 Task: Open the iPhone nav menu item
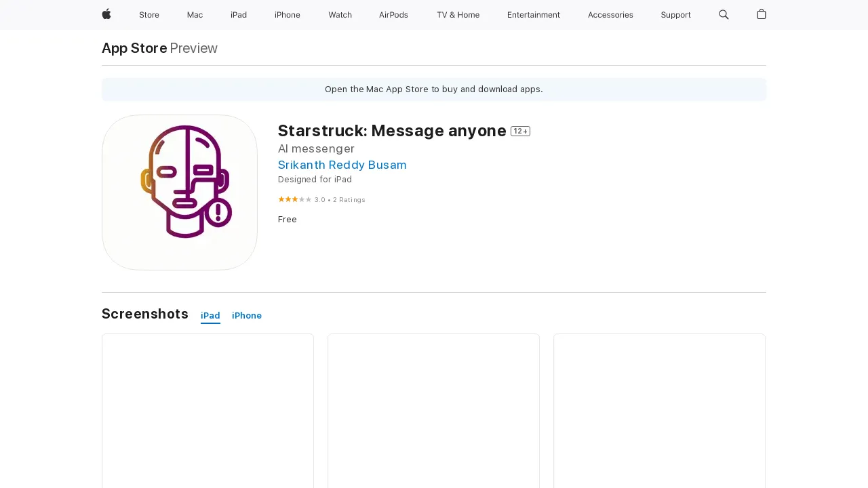click(288, 15)
